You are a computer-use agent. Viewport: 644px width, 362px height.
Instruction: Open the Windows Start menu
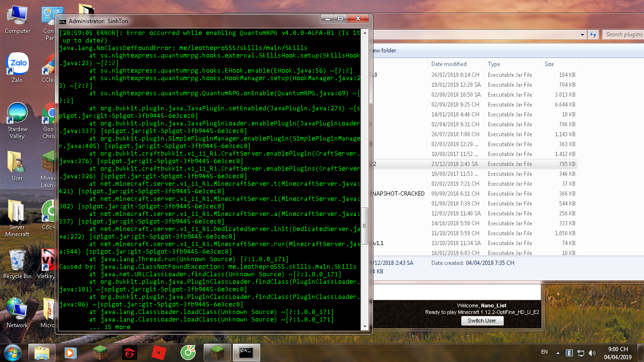(x=12, y=353)
